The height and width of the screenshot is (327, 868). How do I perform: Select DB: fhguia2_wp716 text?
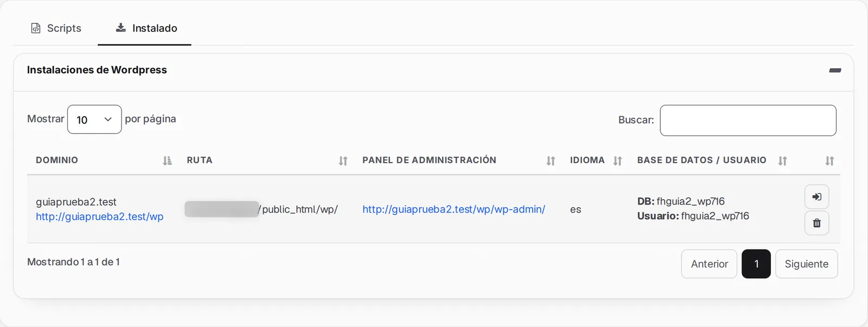click(x=681, y=201)
